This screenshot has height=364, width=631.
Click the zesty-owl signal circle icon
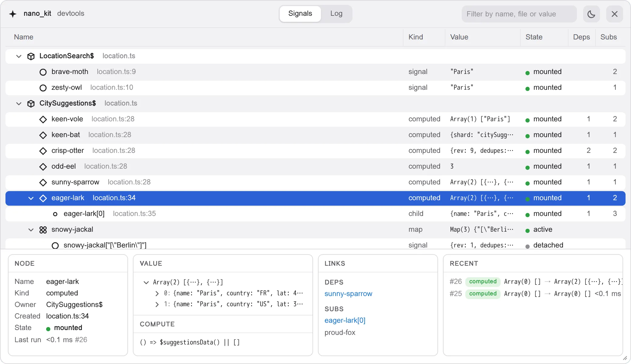point(43,88)
